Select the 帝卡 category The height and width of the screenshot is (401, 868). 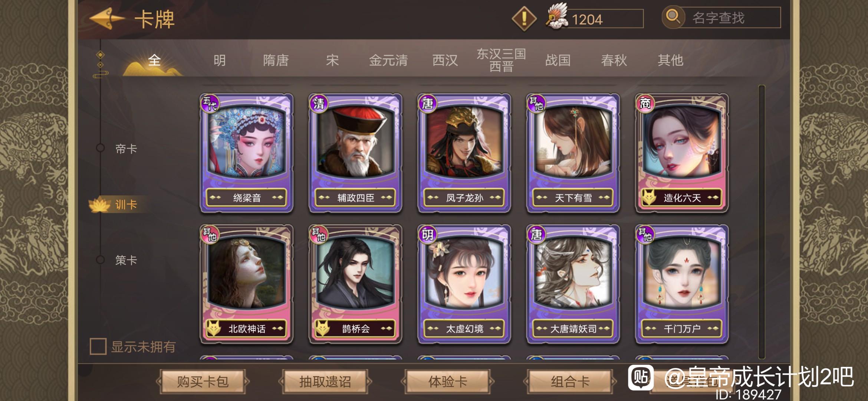[x=126, y=149]
